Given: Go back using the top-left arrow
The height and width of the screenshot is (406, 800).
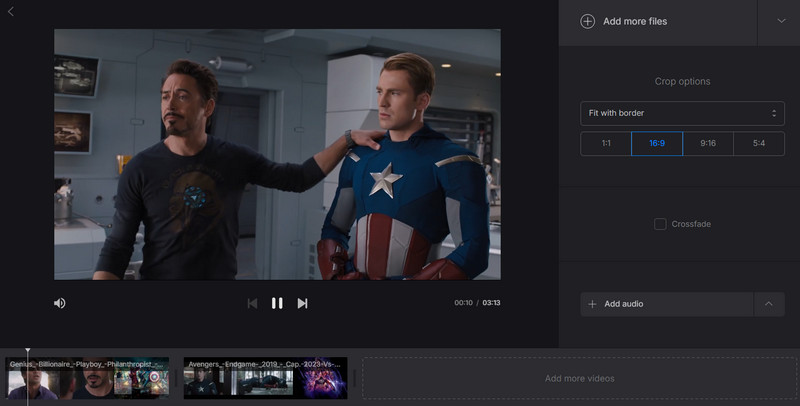Looking at the screenshot, I should click(x=11, y=11).
